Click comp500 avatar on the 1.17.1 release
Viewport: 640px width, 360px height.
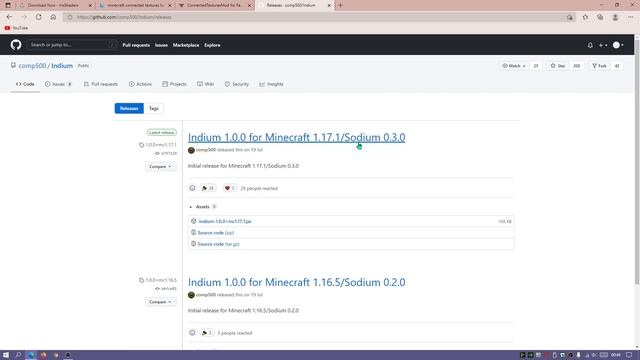pos(191,150)
